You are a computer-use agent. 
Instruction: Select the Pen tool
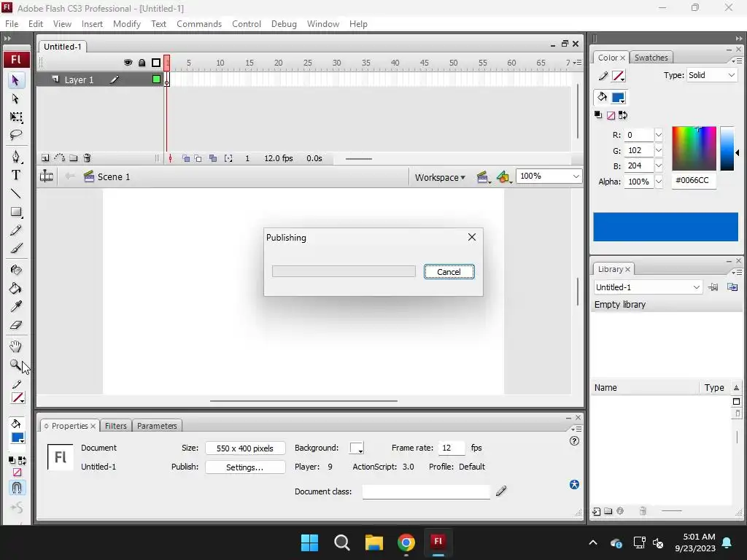coord(16,157)
